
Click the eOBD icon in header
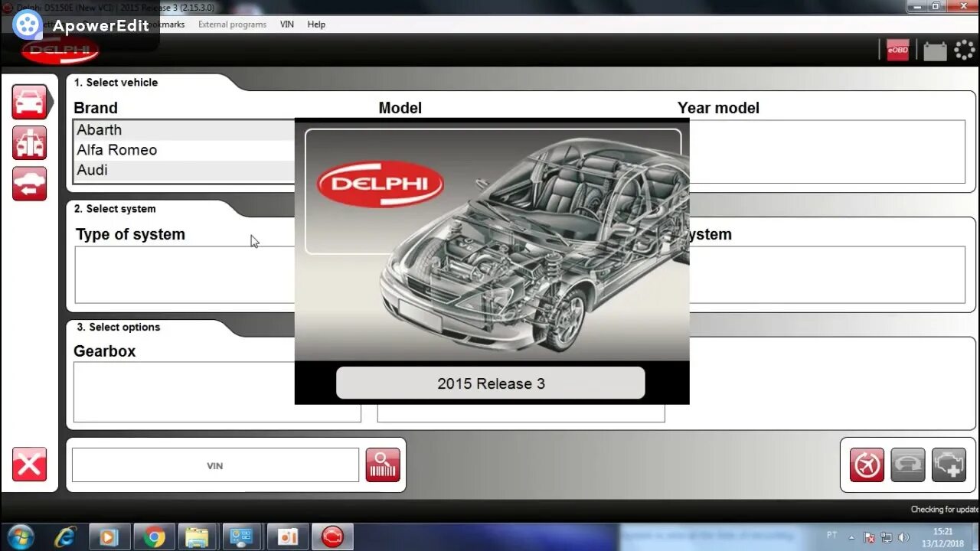click(897, 51)
